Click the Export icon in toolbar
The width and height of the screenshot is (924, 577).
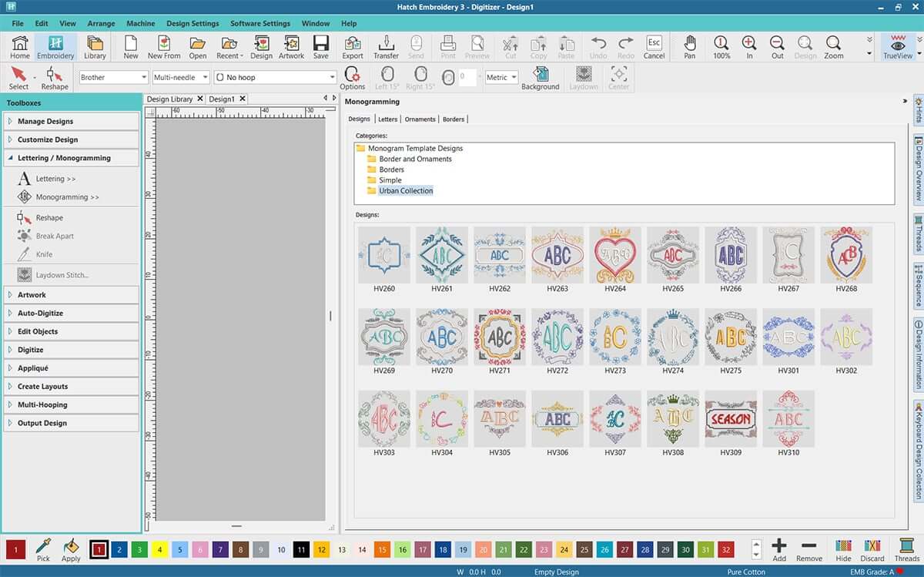pyautogui.click(x=353, y=46)
